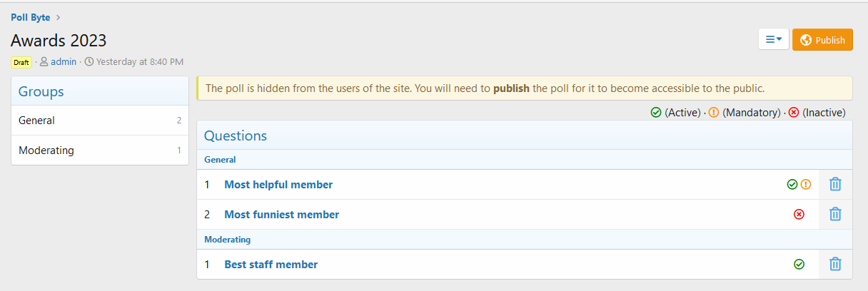
Task: Toggle active checkmark for Best staff member
Action: pyautogui.click(x=799, y=264)
